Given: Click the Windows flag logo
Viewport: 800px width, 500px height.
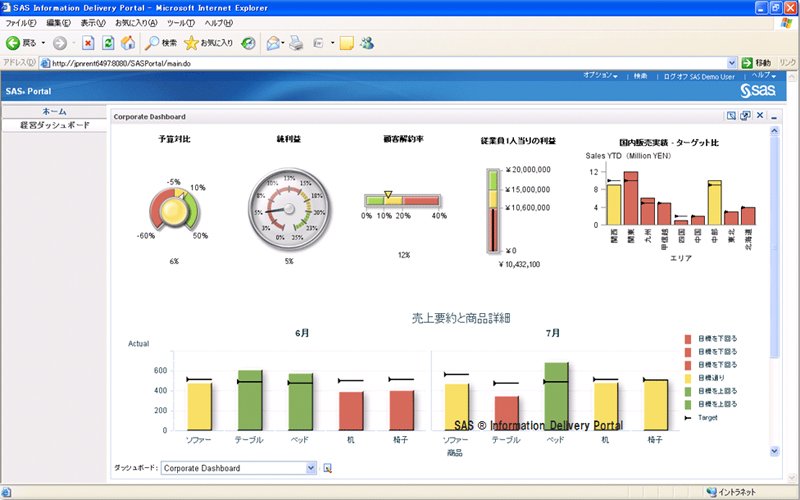Looking at the screenshot, I should point(787,23).
